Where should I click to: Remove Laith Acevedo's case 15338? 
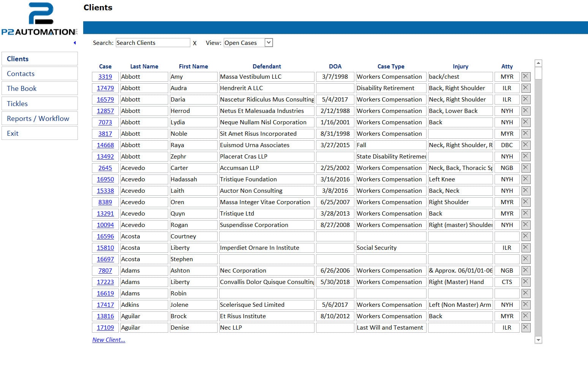click(526, 190)
